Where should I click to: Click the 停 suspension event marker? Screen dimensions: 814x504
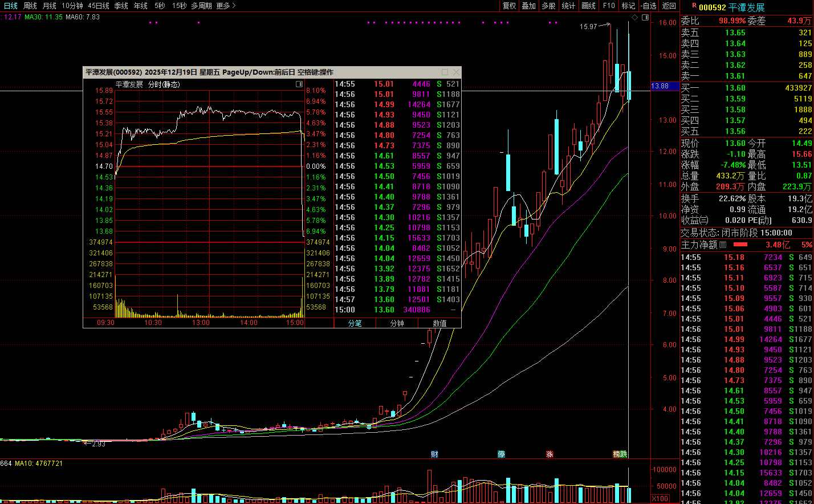(x=502, y=454)
